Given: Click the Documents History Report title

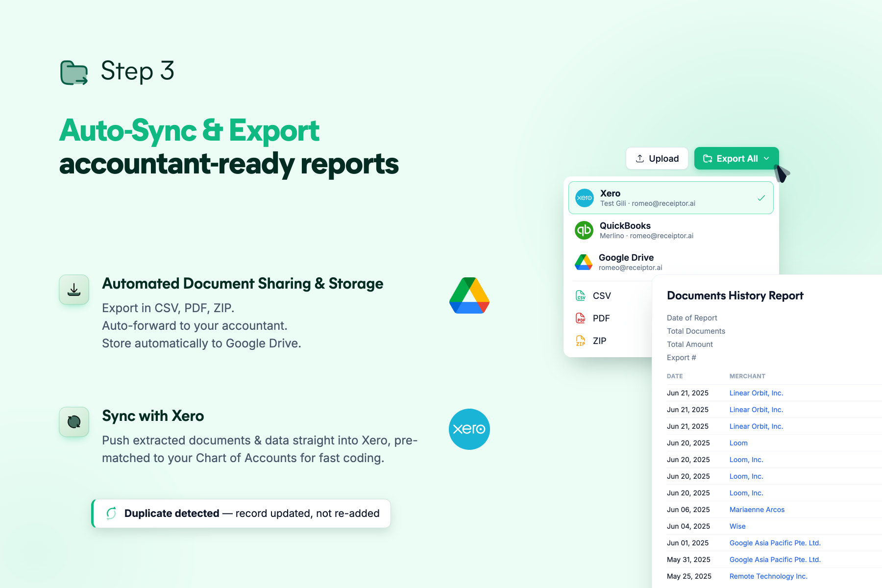Looking at the screenshot, I should click(x=735, y=295).
